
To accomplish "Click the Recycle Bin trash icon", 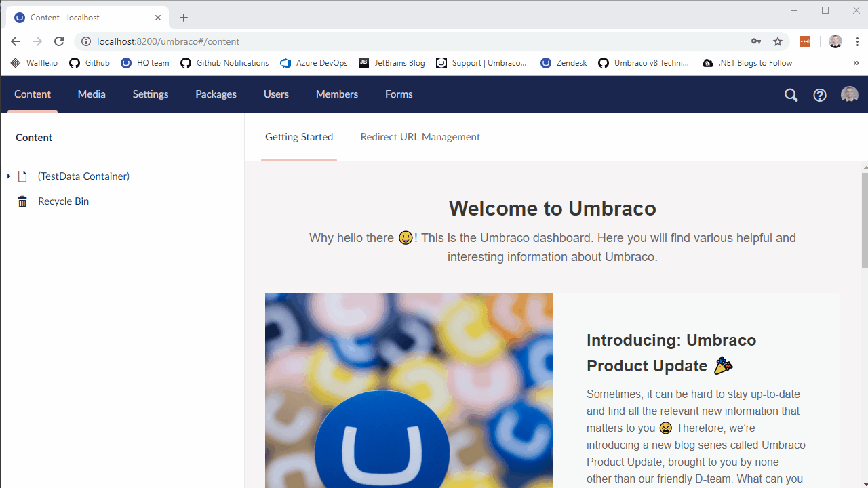I will pyautogui.click(x=22, y=201).
